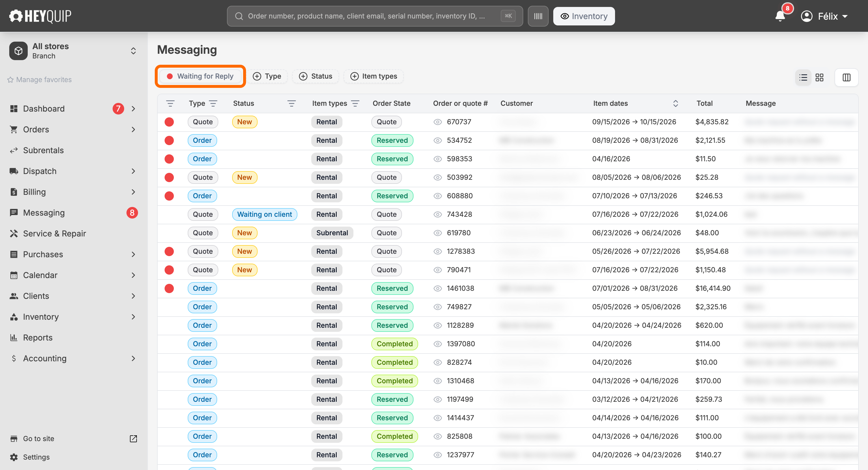View order 1397080 via eye icon
Viewport: 868px width, 470px height.
(x=437, y=344)
